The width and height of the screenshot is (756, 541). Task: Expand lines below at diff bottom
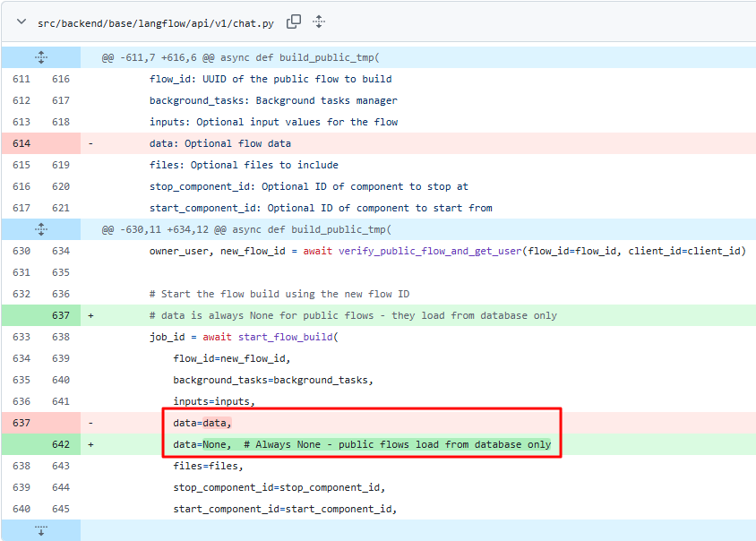(x=41, y=530)
